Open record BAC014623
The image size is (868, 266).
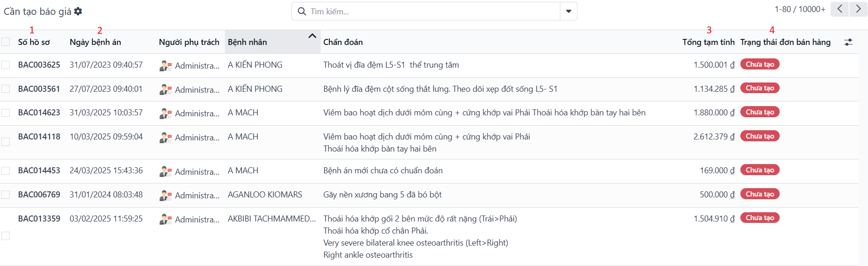click(x=39, y=113)
